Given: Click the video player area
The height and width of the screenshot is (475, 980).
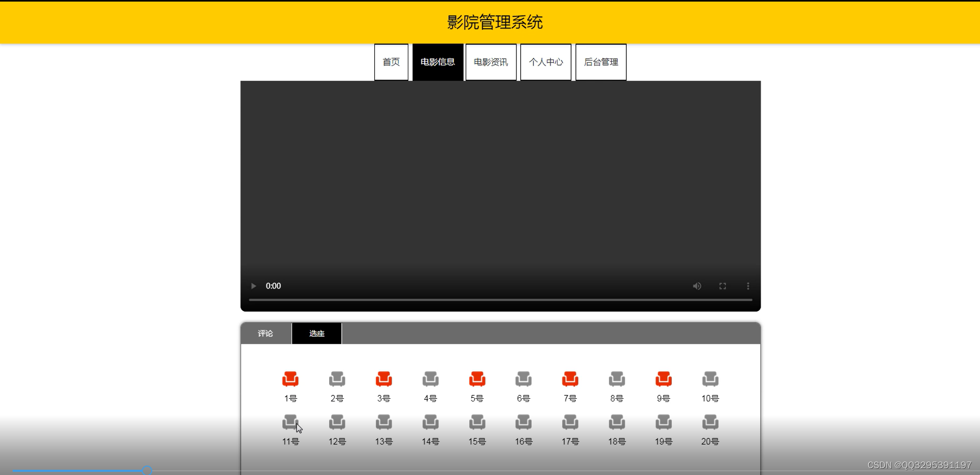Looking at the screenshot, I should 501,196.
